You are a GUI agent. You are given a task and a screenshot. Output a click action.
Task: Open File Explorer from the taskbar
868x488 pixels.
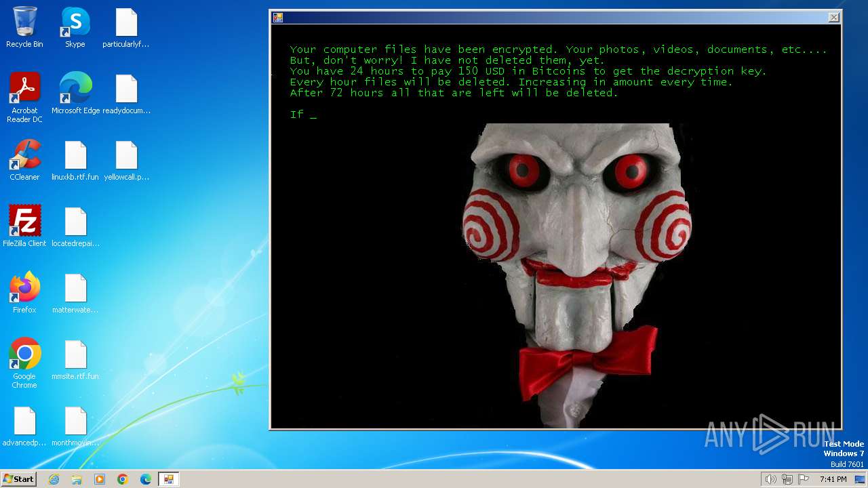[x=77, y=479]
